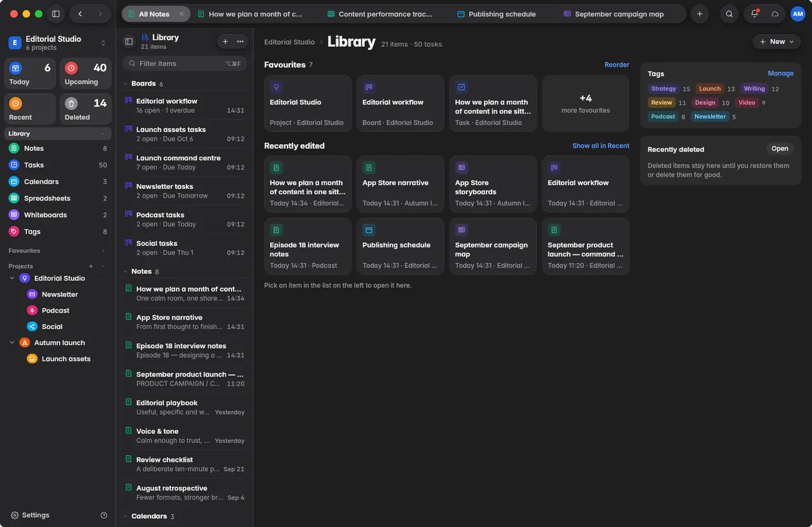Open the Recent smart list card
Viewport: 812px width, 527px height.
[30, 109]
